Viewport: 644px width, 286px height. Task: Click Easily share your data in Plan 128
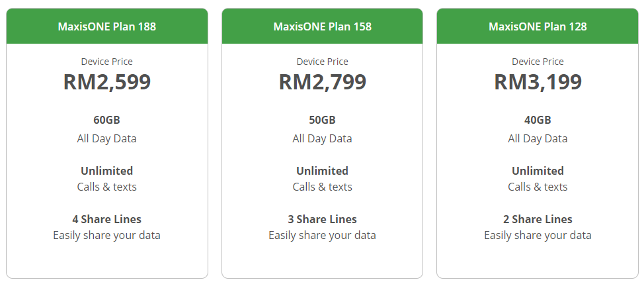[x=538, y=235]
